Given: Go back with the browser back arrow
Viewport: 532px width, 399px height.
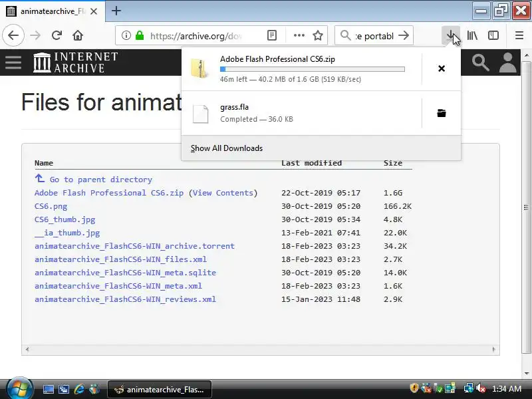Looking at the screenshot, I should 13,35.
